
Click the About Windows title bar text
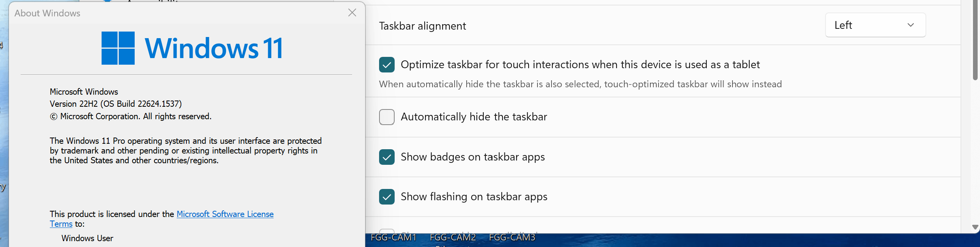(47, 13)
